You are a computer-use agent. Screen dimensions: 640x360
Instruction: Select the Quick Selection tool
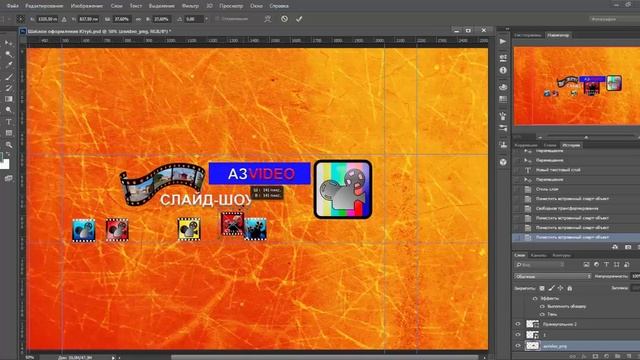[8, 53]
